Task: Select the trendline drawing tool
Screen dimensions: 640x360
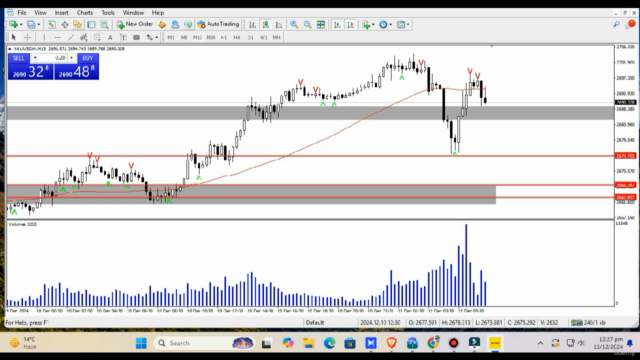Action: [71, 37]
